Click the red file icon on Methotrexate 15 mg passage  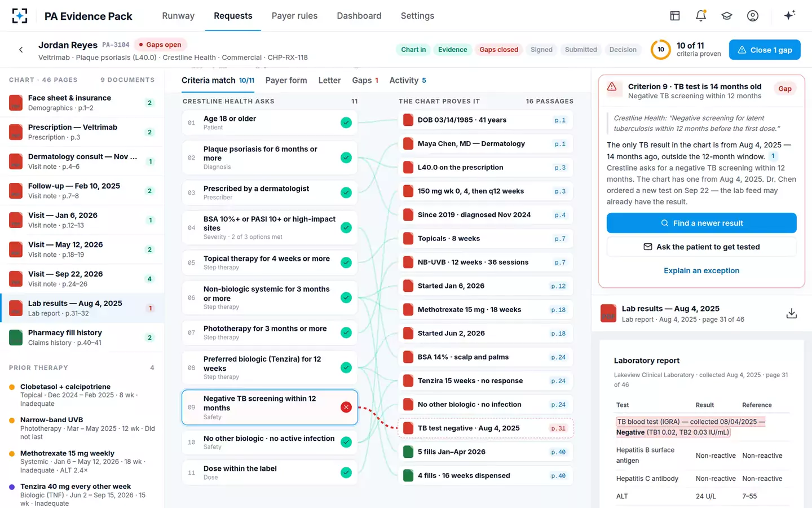(408, 309)
